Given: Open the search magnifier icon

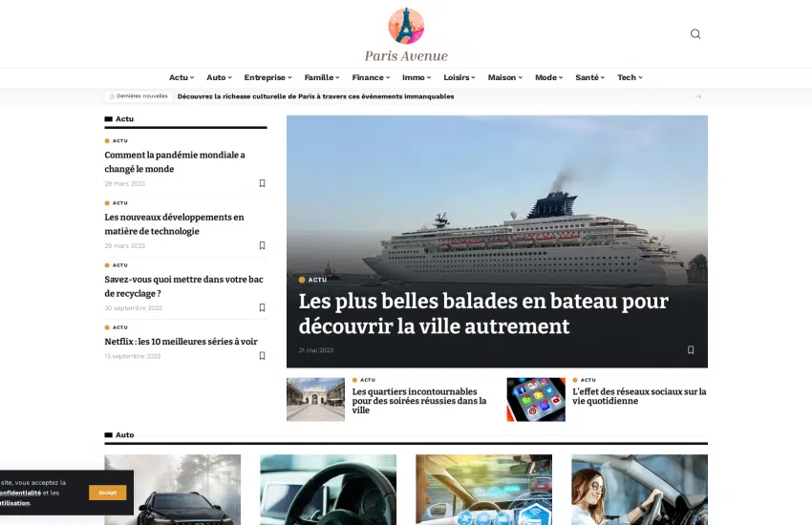Looking at the screenshot, I should 694,34.
